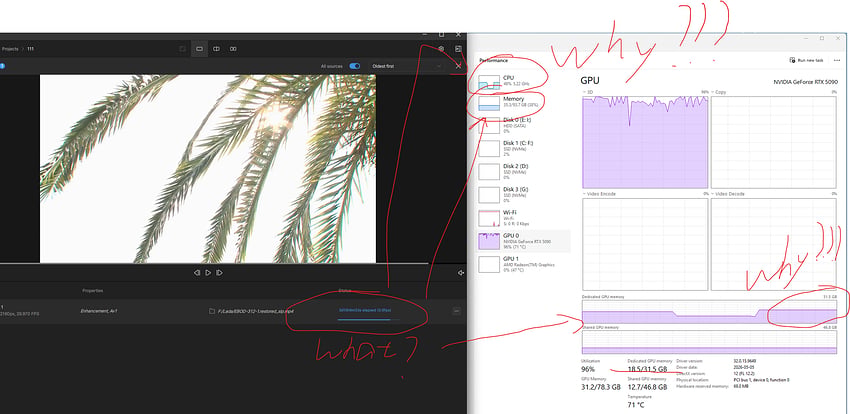Viewport: 850px width, 414px height.
Task: Open the Copy engine graph dropdown
Action: coord(720,92)
